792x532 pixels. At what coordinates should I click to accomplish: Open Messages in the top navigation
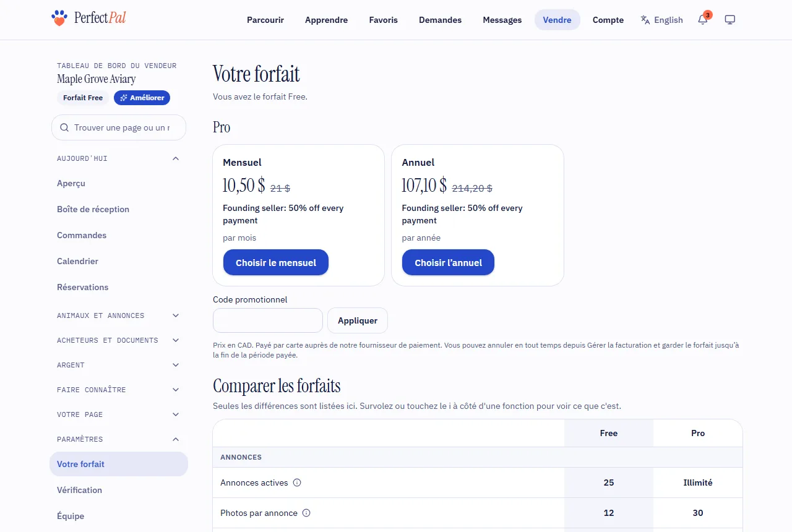(502, 20)
